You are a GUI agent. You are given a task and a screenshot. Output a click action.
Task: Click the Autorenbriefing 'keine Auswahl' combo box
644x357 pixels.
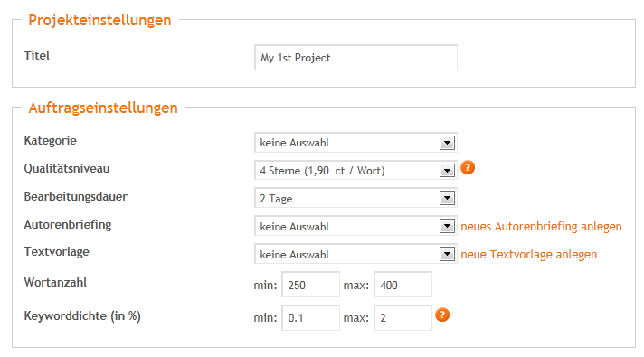point(355,226)
